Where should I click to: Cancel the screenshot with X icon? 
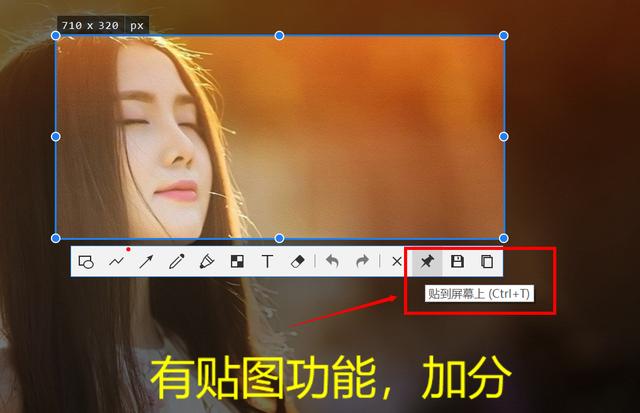point(397,262)
